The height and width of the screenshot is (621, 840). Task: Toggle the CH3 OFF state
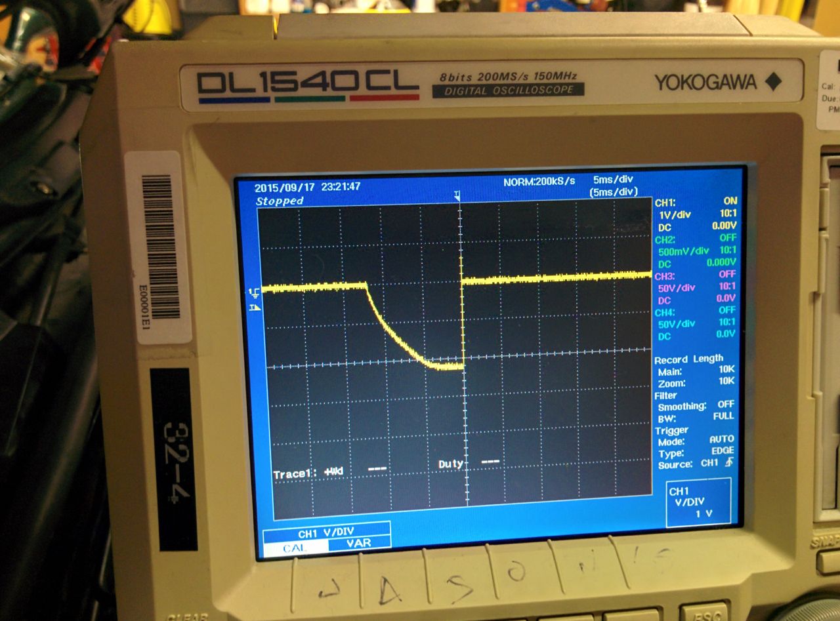click(x=727, y=274)
